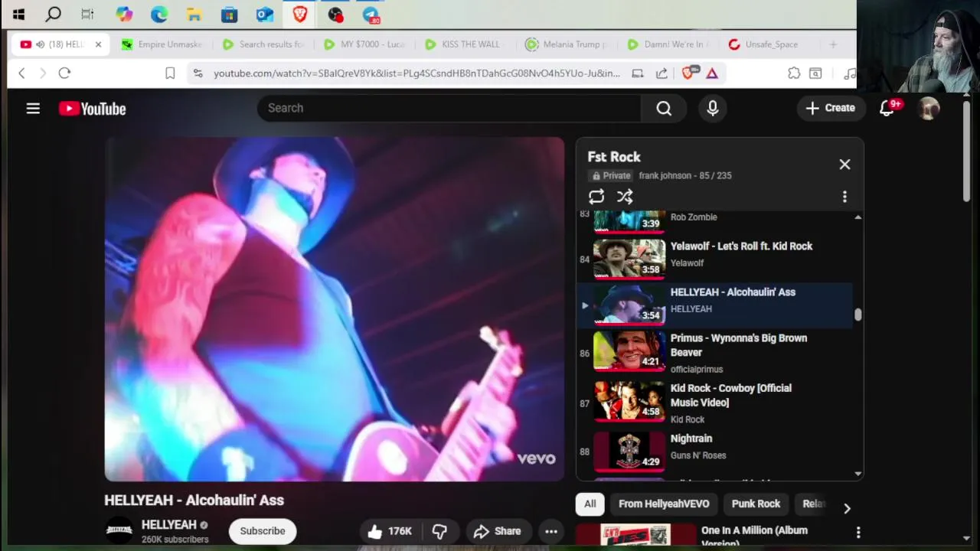
Task: Switch to MY $7000 tab
Action: pos(364,44)
